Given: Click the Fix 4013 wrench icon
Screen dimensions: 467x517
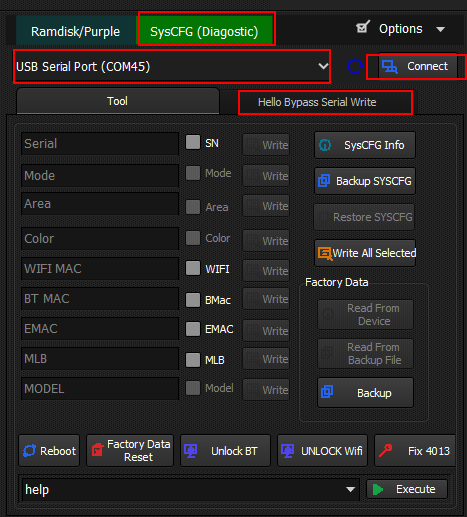Looking at the screenshot, I should click(x=385, y=451).
